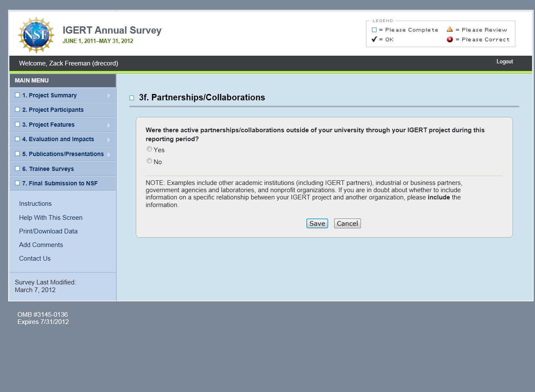This screenshot has width=535, height=392.
Task: Open Help With This Screen link
Action: tap(51, 218)
